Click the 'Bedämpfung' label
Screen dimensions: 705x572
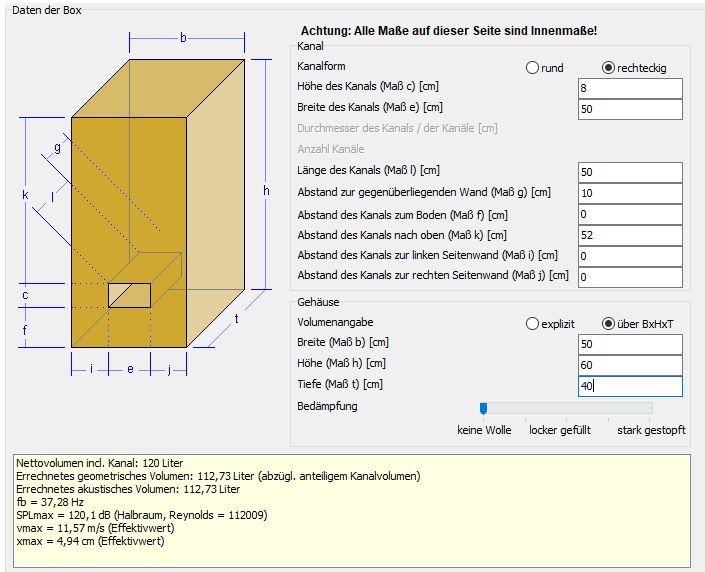[x=327, y=406]
